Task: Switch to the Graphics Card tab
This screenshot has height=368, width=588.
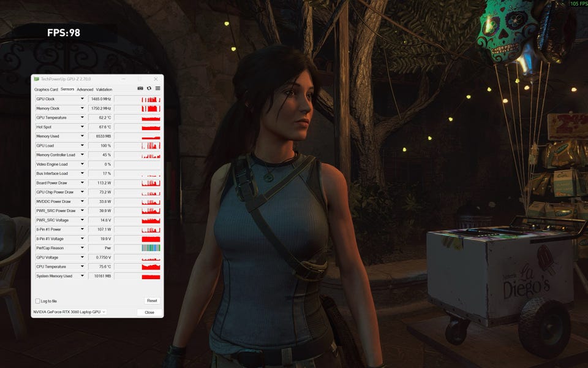Action: coord(46,90)
